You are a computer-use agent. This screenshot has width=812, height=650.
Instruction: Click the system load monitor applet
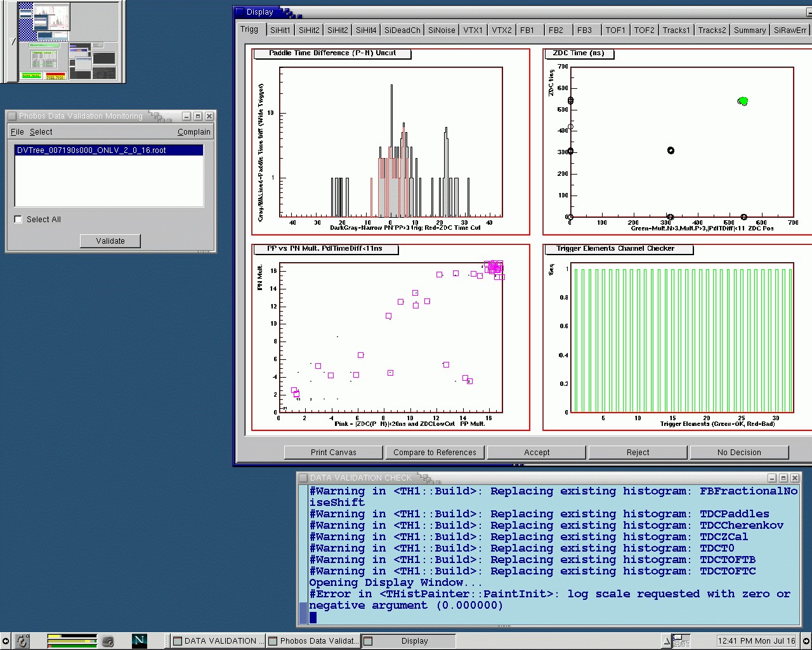point(72,641)
